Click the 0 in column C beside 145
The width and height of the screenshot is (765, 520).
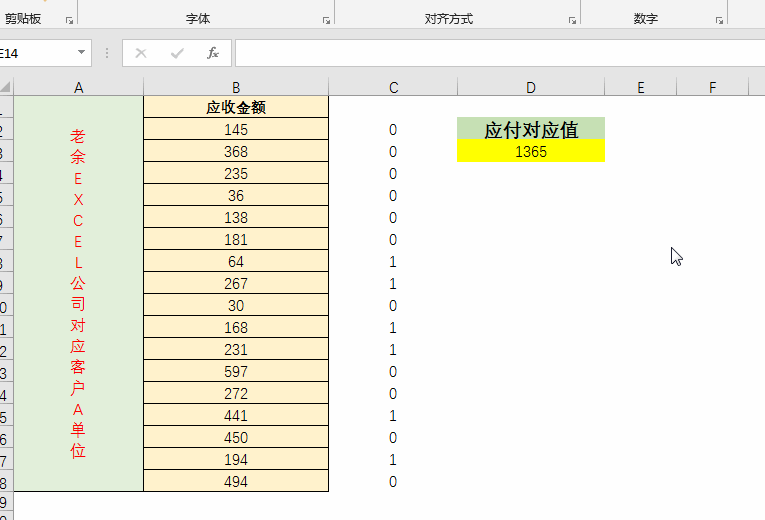click(393, 129)
